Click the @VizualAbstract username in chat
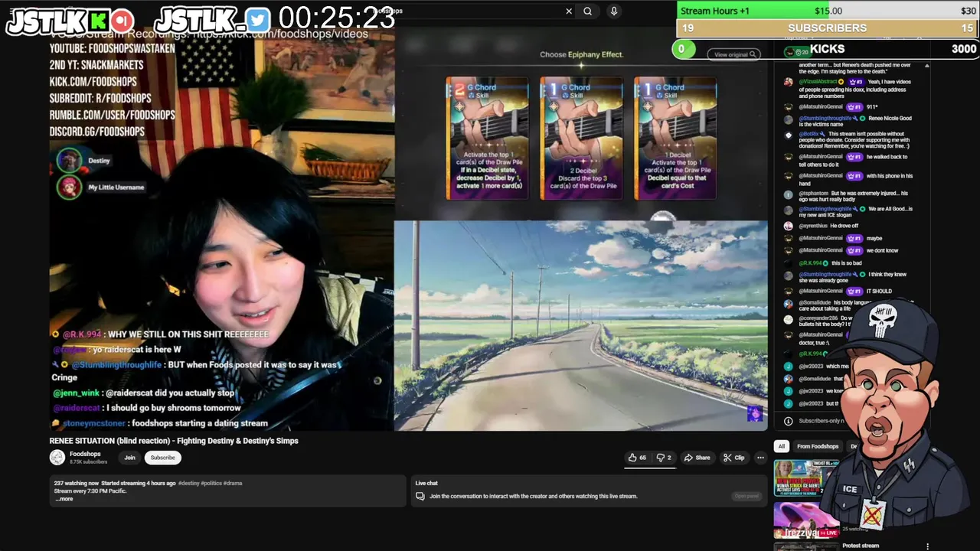Viewport: 980px width, 551px height. tap(818, 82)
